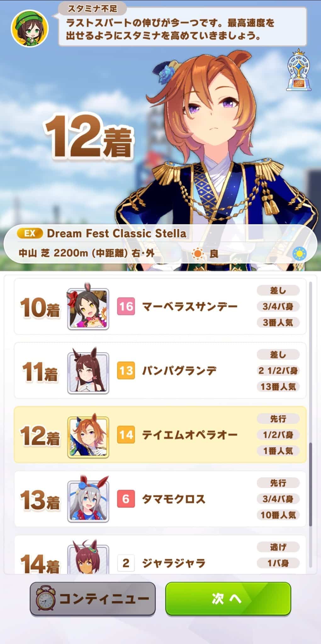Tap gate number 16 pink badge

pyautogui.click(x=126, y=306)
